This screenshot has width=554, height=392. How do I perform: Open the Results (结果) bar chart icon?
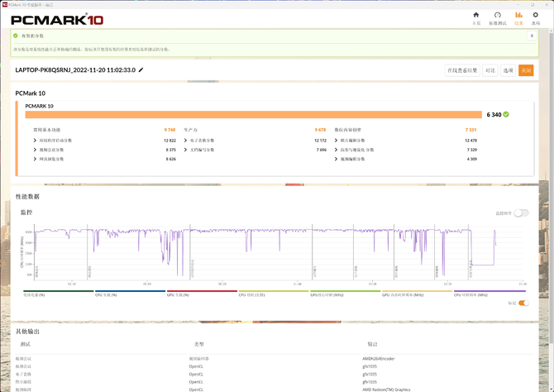(519, 17)
